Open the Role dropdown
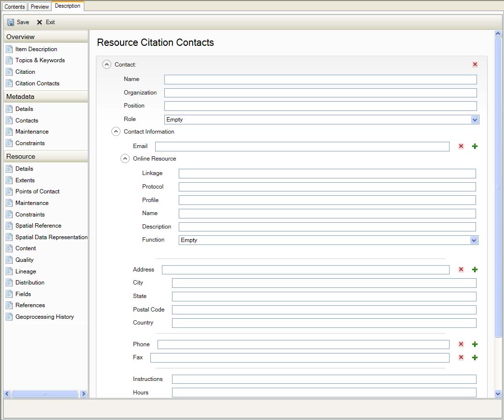This screenshot has width=504, height=420. [475, 120]
